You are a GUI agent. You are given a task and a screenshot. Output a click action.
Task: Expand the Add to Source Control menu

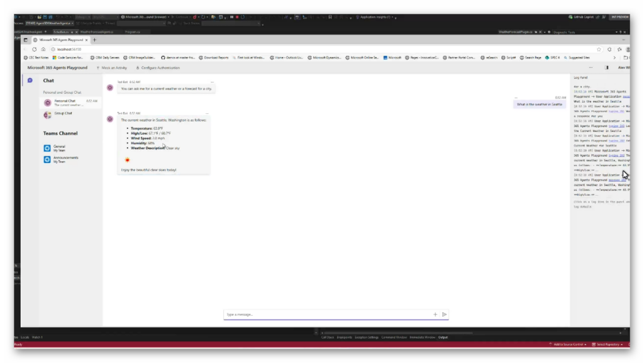point(568,345)
